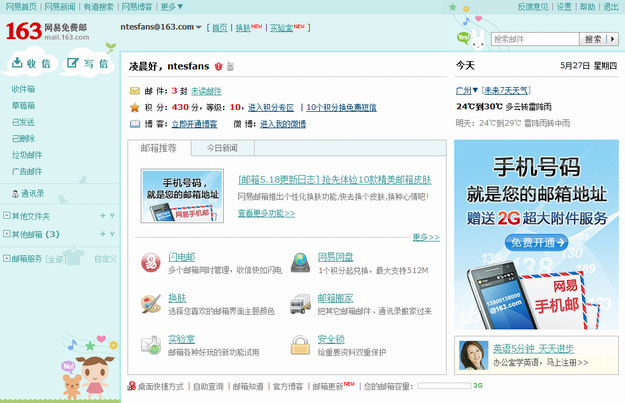
Task: Click the 安全锁 padlock icon
Action: pos(301,345)
